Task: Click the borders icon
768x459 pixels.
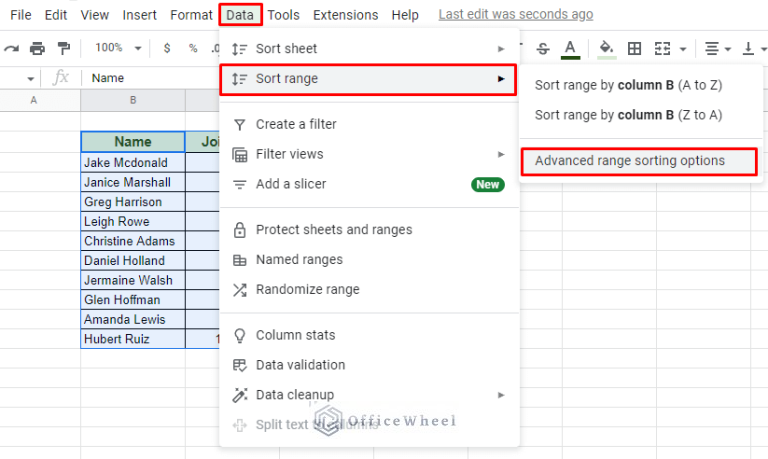Action: coord(634,48)
